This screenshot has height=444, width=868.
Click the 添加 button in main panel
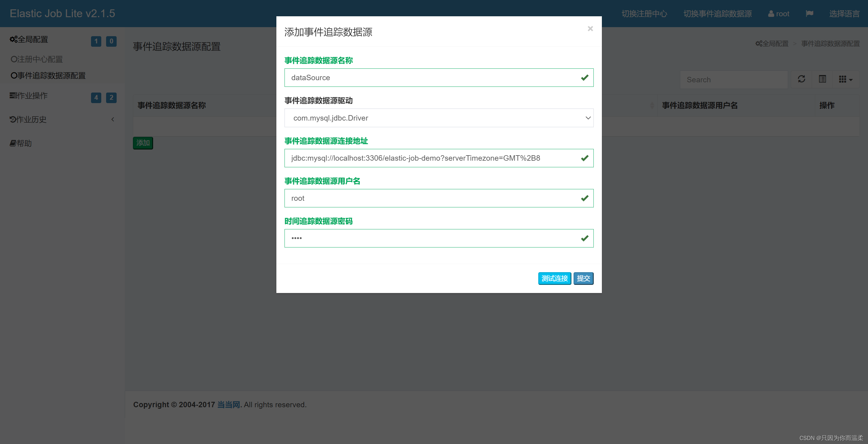click(x=143, y=143)
